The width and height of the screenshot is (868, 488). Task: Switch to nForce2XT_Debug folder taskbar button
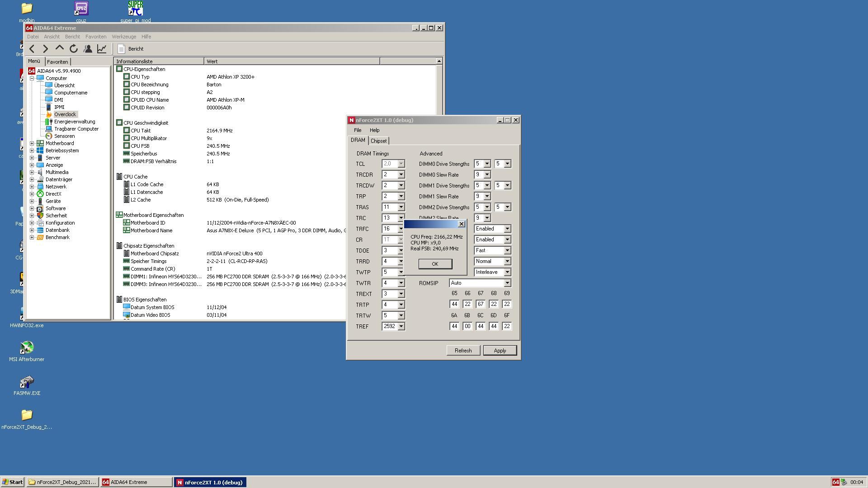click(x=63, y=483)
